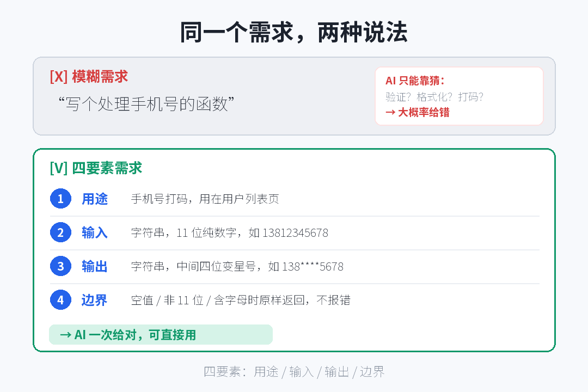Click the green heading [V] 四要素需求

pyautogui.click(x=96, y=168)
